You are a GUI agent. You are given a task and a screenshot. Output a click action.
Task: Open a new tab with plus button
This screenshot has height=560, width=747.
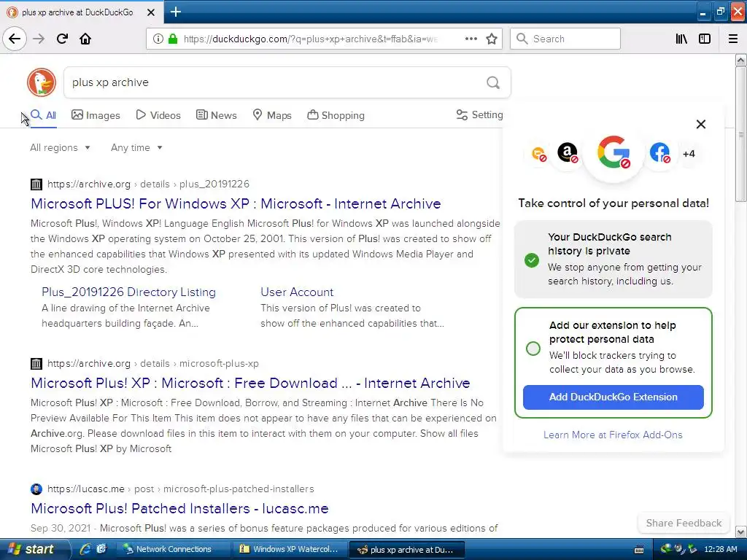click(175, 12)
